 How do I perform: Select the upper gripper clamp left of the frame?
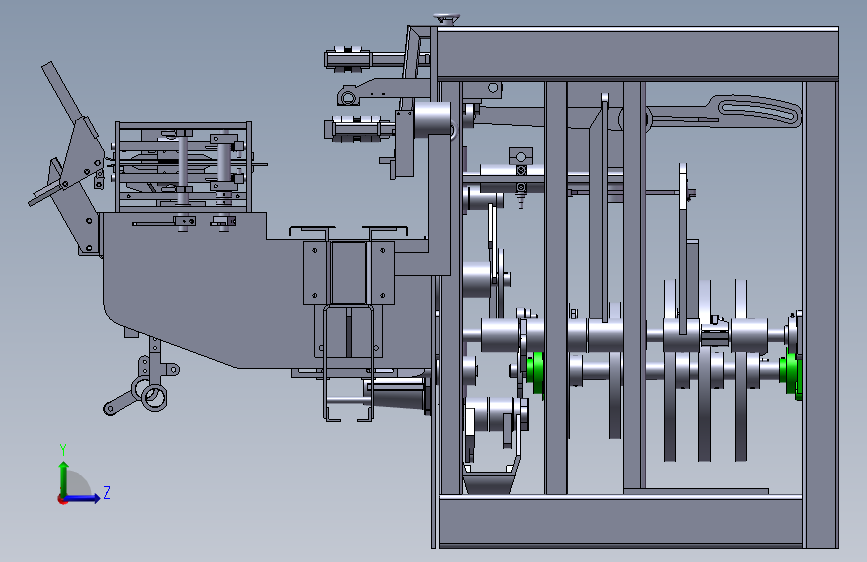click(347, 60)
